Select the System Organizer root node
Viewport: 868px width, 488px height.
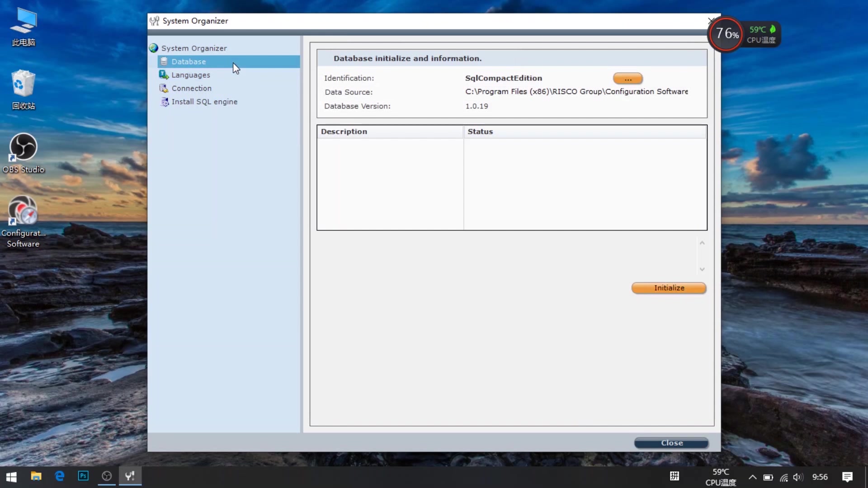[194, 48]
